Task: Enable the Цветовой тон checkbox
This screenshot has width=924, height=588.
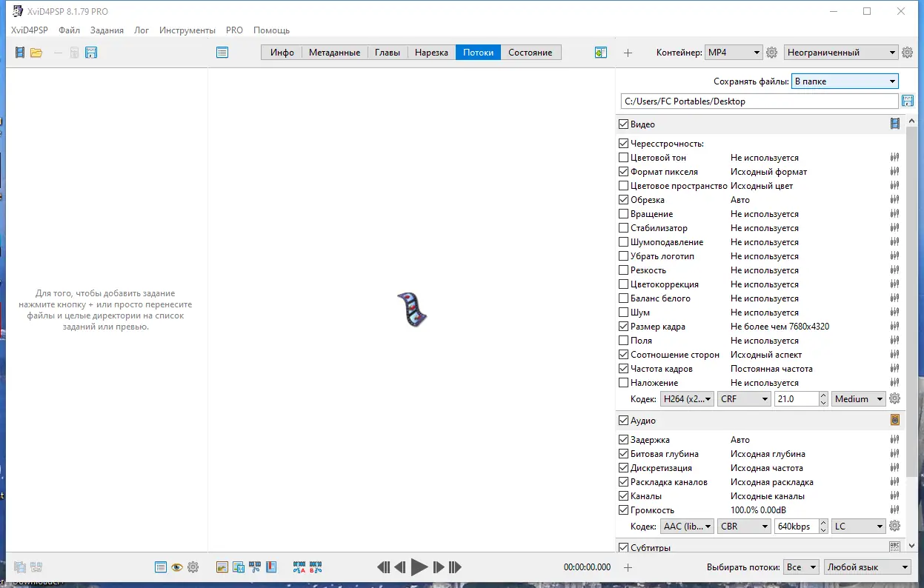Action: coord(623,158)
